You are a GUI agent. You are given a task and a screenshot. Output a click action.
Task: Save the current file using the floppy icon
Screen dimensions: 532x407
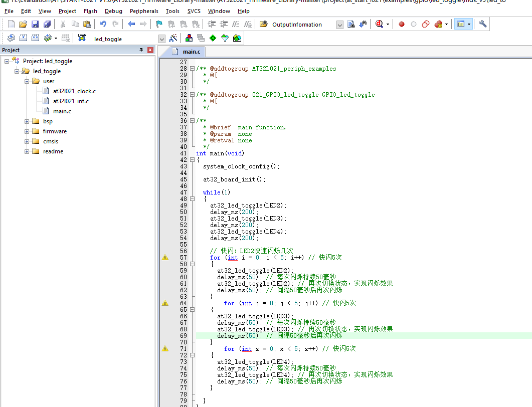click(35, 24)
